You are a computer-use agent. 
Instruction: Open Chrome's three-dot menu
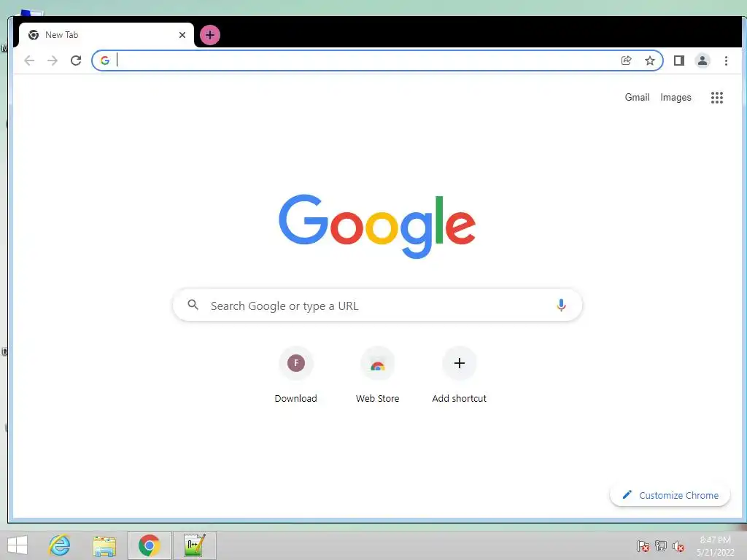pyautogui.click(x=726, y=61)
